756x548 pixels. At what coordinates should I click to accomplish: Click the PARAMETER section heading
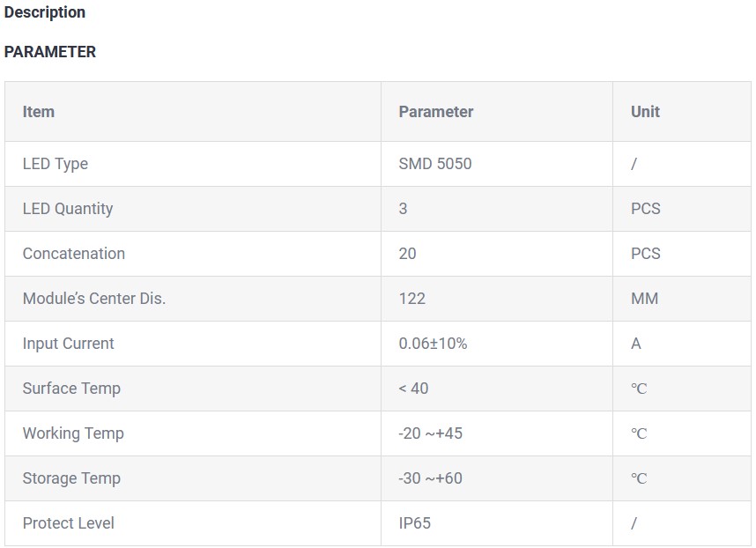coord(50,52)
